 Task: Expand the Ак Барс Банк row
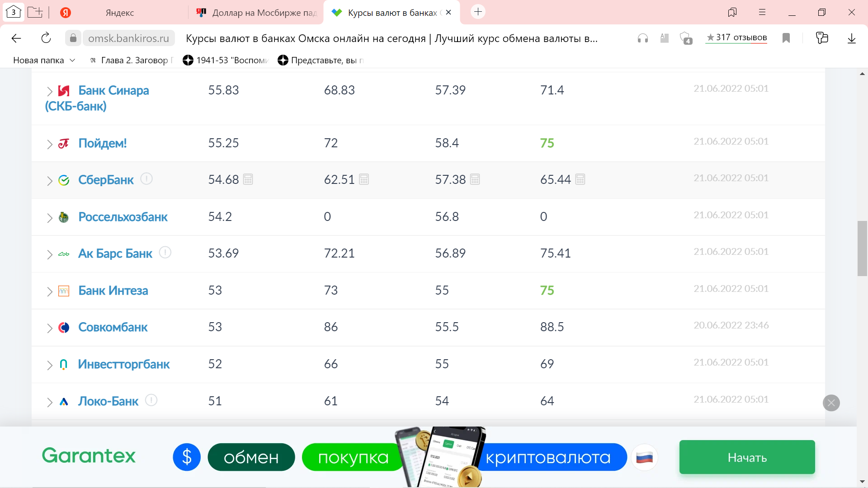50,254
